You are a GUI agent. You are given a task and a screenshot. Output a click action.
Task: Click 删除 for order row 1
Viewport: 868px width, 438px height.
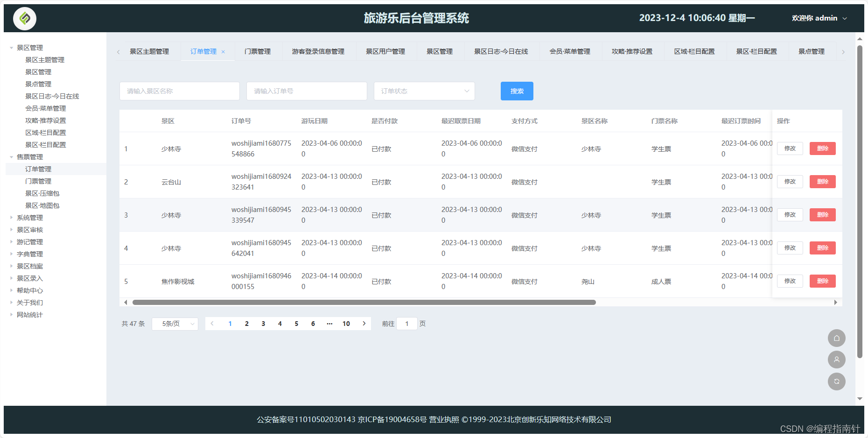(823, 148)
